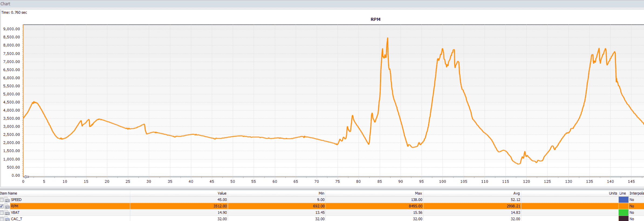This screenshot has height=221, width=644.
Task: Select the RPM item name in the table
Action: pyautogui.click(x=15, y=206)
